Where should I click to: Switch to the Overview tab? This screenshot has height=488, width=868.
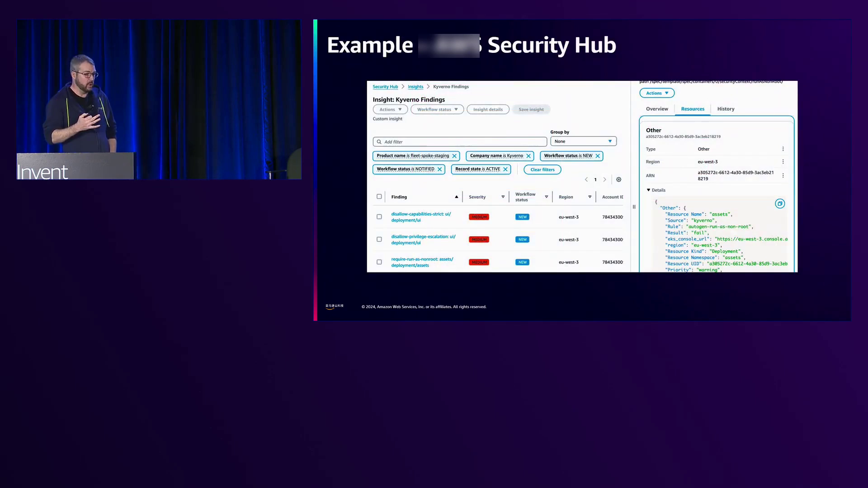click(657, 109)
